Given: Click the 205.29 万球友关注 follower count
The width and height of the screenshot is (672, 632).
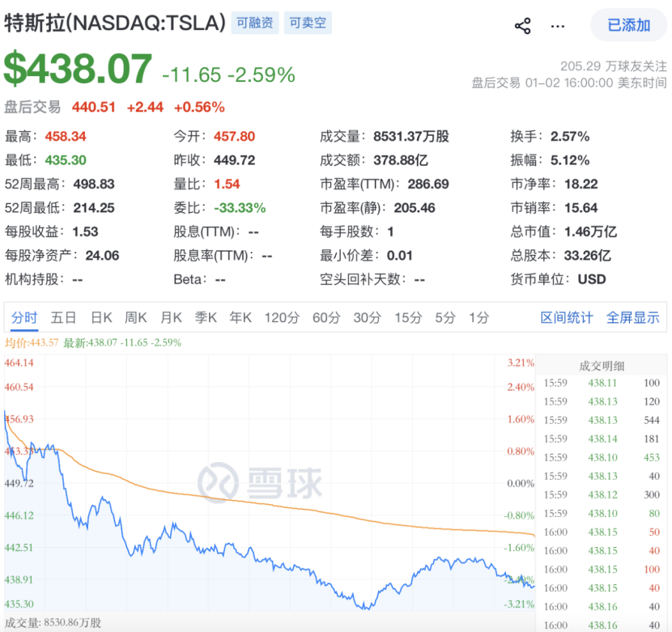Looking at the screenshot, I should coord(614,66).
